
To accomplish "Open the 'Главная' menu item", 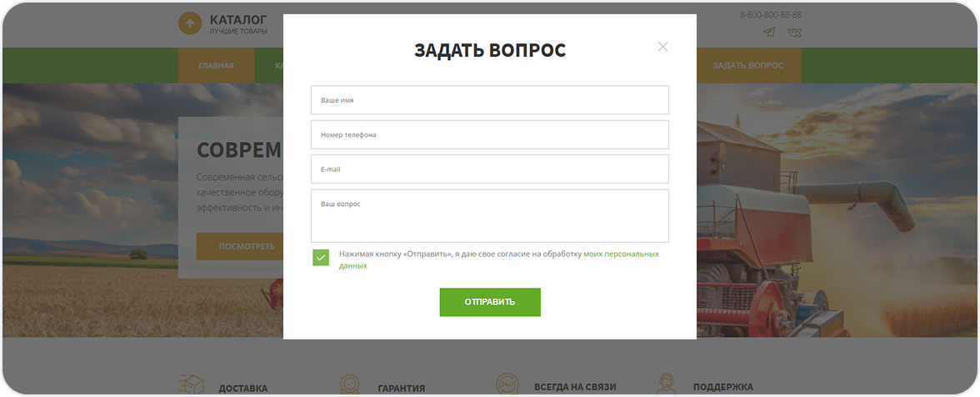I will coord(216,66).
